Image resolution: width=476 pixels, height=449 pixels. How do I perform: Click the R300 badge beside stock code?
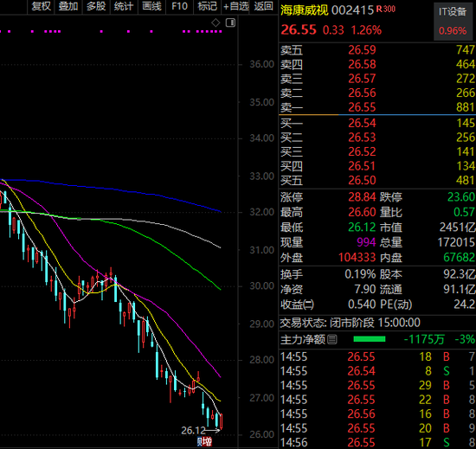tap(386, 10)
